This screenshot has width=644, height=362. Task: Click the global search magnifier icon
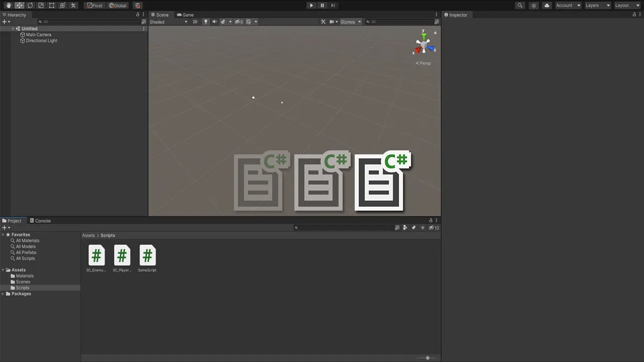click(520, 6)
